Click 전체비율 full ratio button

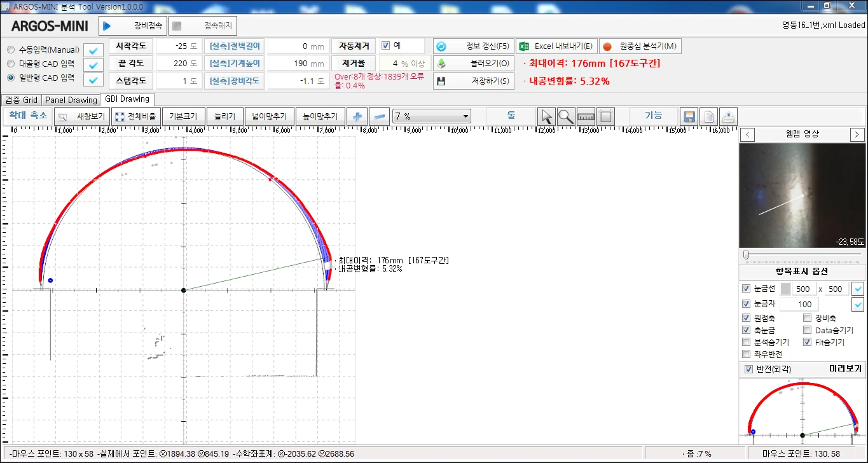click(135, 116)
